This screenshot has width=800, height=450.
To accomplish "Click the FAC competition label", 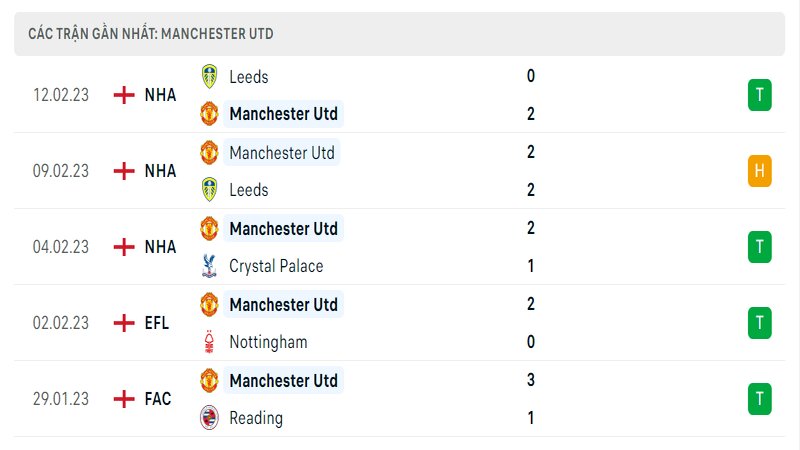I will (158, 398).
